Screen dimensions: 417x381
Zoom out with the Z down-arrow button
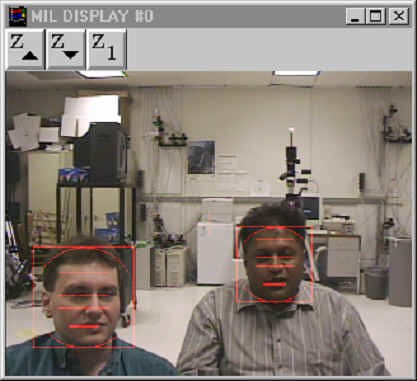click(x=65, y=49)
